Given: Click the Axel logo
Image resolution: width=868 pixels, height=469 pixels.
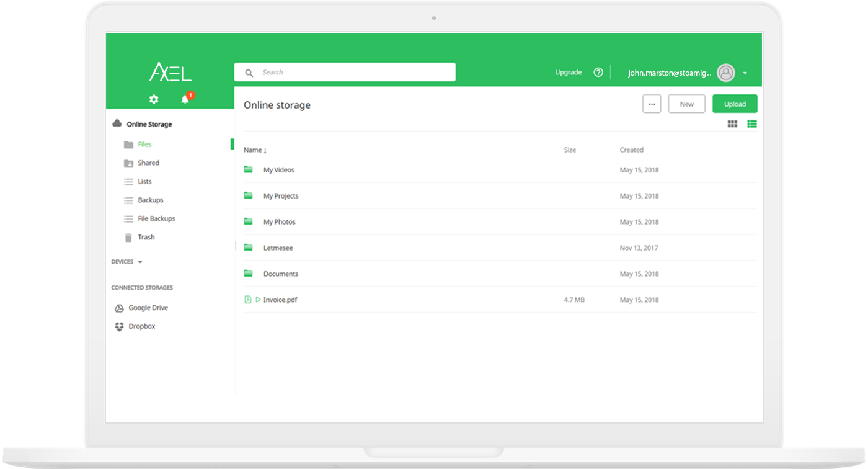Looking at the screenshot, I should [x=170, y=72].
